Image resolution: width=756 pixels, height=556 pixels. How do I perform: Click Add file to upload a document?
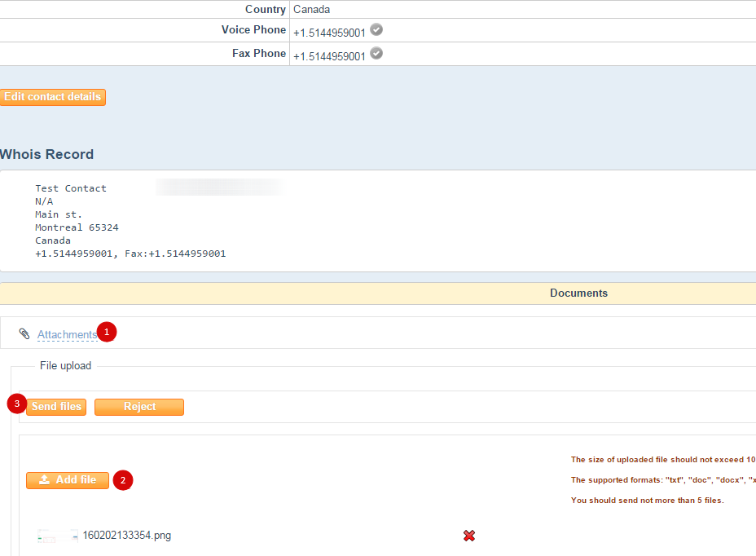(68, 480)
